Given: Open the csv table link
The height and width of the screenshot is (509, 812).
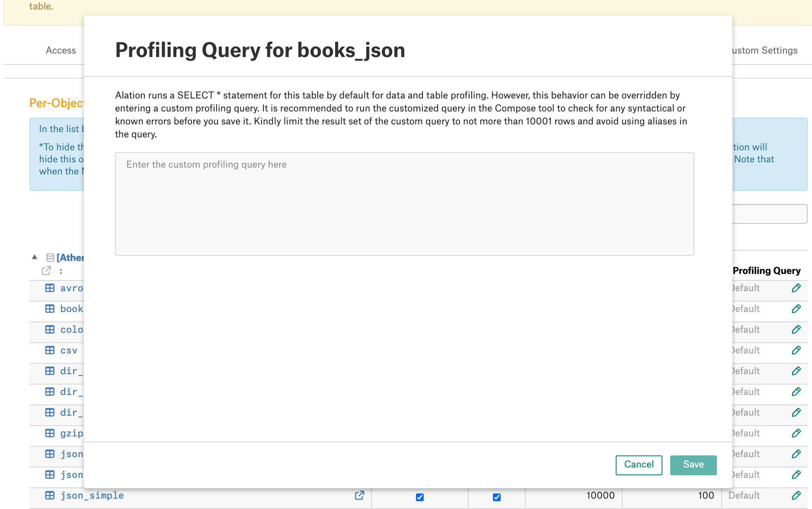Looking at the screenshot, I should tap(69, 350).
